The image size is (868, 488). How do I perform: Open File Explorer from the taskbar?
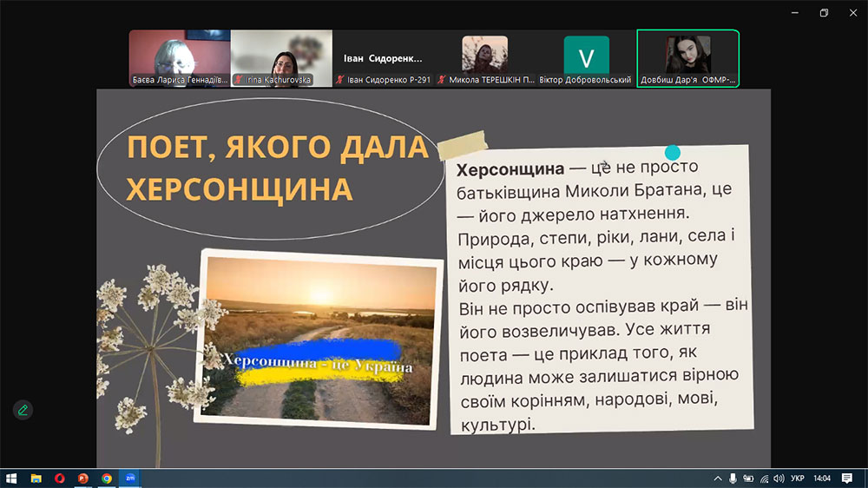tap(36, 478)
